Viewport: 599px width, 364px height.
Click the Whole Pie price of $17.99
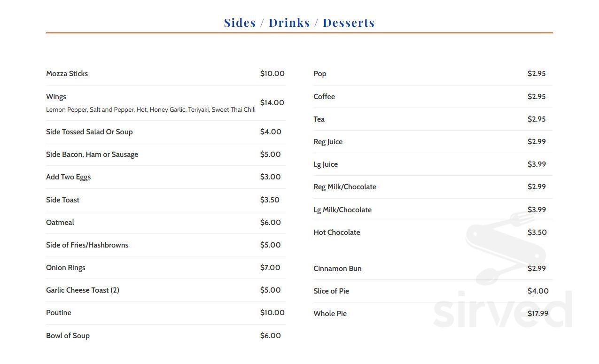pyautogui.click(x=538, y=313)
